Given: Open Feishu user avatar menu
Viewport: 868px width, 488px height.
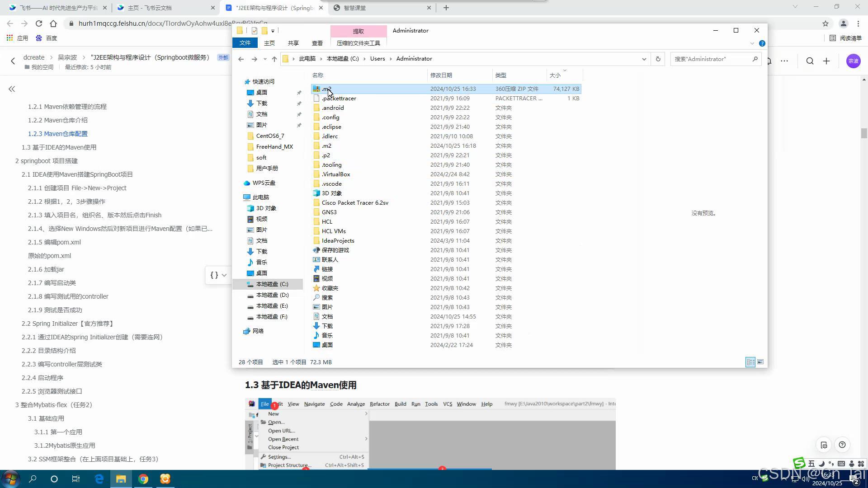Looking at the screenshot, I should coord(853,61).
